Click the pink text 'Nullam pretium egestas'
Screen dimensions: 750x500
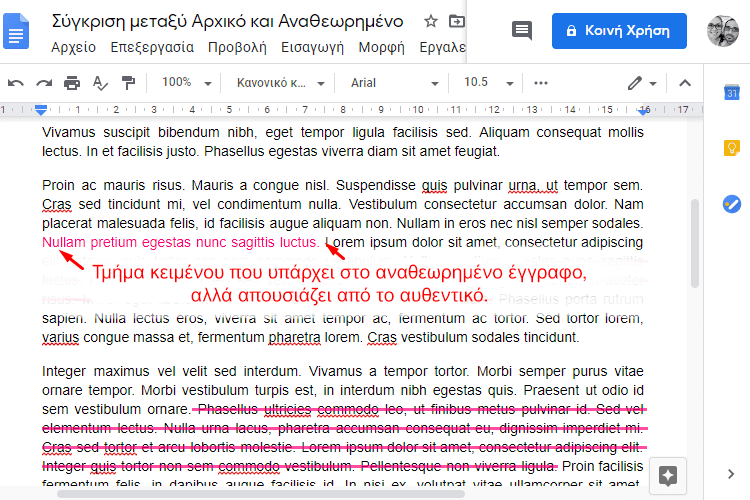pyautogui.click(x=117, y=243)
